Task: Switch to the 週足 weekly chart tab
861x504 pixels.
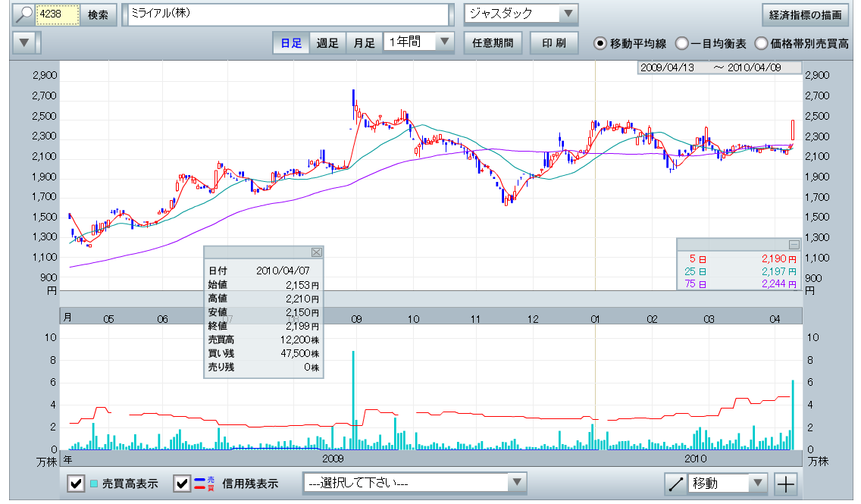Action: [x=327, y=43]
